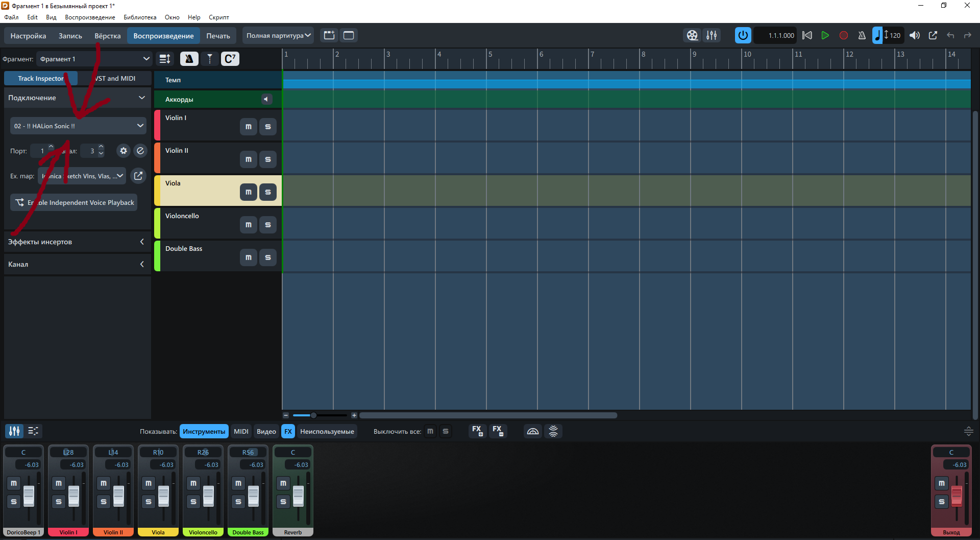The image size is (980, 540).
Task: Increase the Порт number with the up arrow
Action: [x=51, y=147]
